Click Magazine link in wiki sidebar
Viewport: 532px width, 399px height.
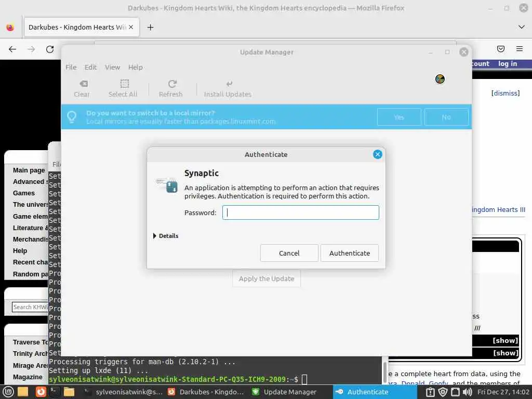point(28,377)
